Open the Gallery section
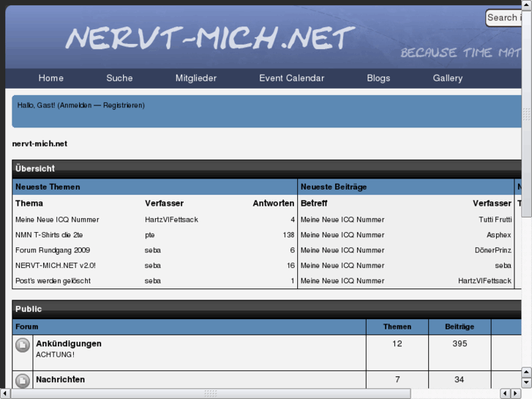The width and height of the screenshot is (532, 399). click(x=448, y=78)
